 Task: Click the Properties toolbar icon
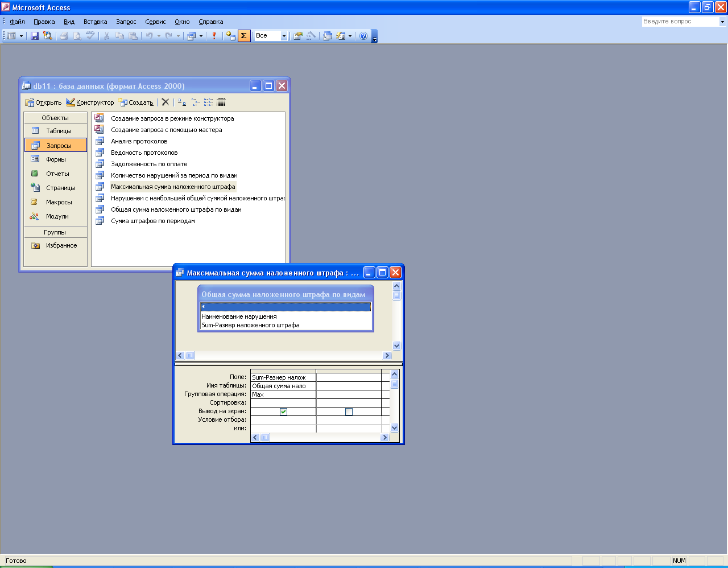tap(297, 36)
